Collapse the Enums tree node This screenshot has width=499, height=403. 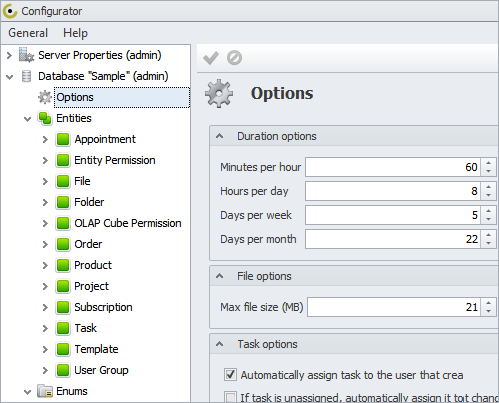pyautogui.click(x=28, y=392)
